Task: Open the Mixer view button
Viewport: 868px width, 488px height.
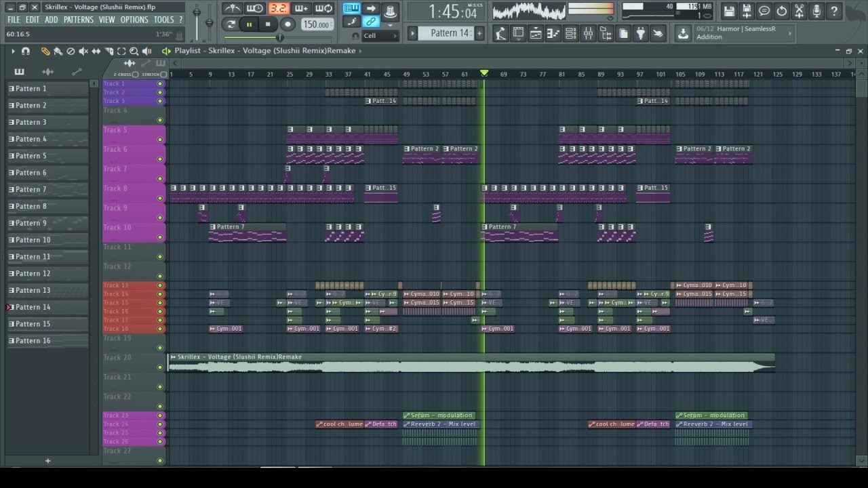Action: point(589,33)
